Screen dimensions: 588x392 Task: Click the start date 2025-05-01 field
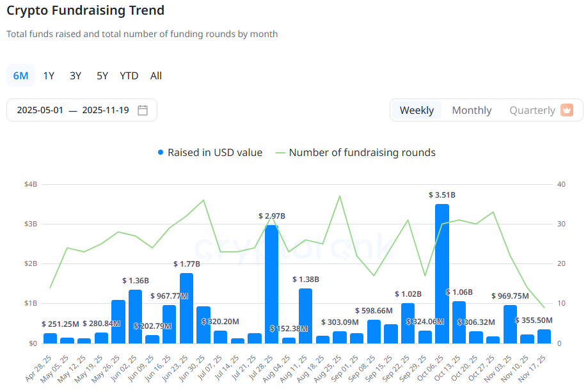click(x=40, y=110)
